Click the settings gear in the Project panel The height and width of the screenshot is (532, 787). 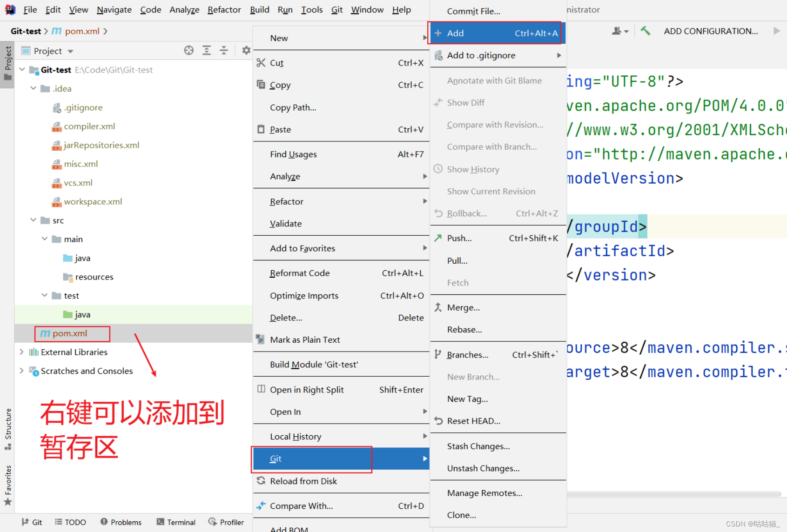[x=246, y=50]
